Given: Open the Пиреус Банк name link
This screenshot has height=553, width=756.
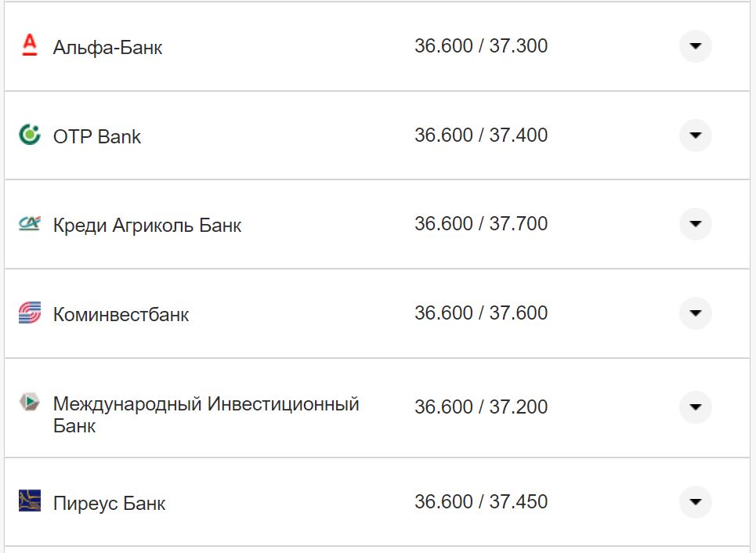Looking at the screenshot, I should 108,501.
